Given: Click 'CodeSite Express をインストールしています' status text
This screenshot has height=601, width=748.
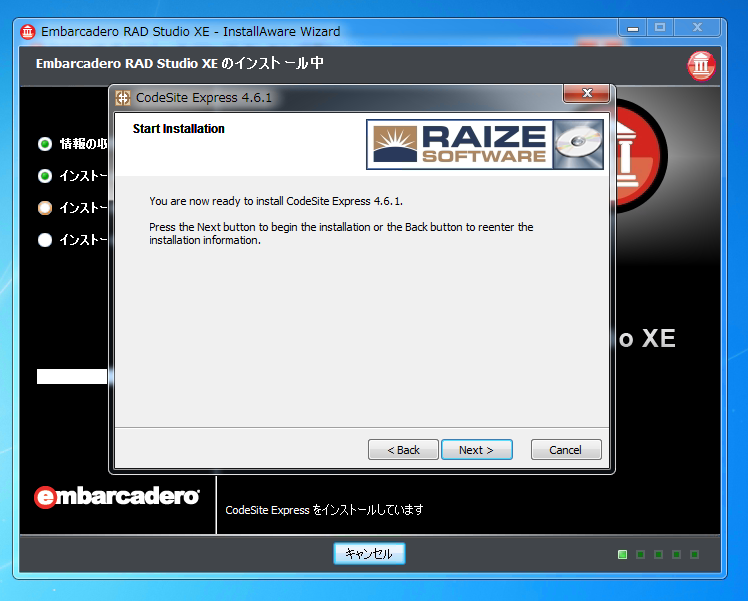Looking at the screenshot, I should pyautogui.click(x=324, y=510).
